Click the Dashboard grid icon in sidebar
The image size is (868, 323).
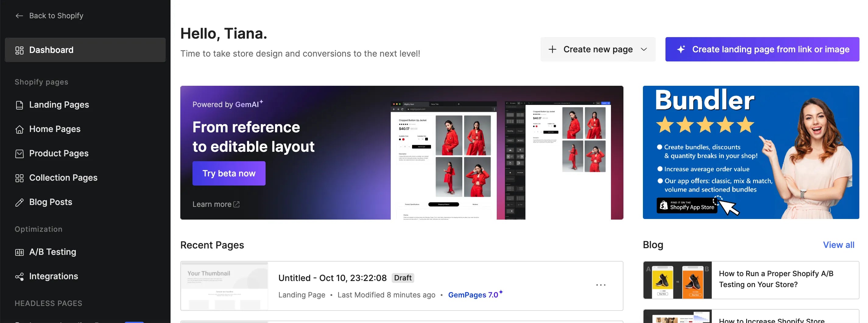(x=19, y=50)
